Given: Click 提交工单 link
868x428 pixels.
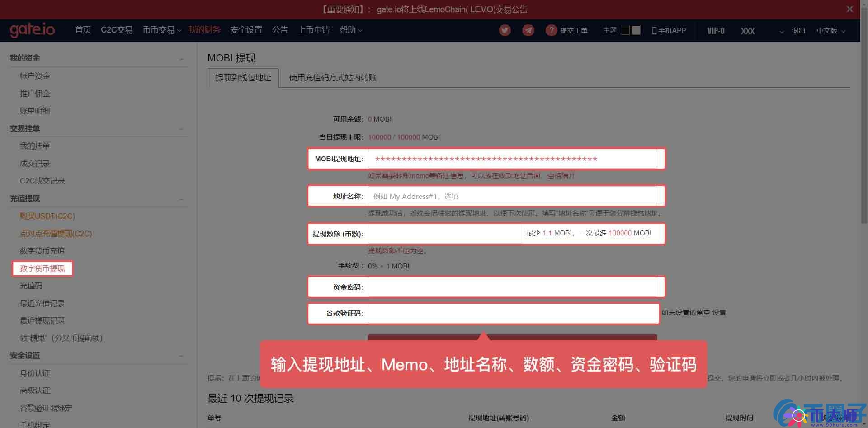Looking at the screenshot, I should click(x=574, y=30).
